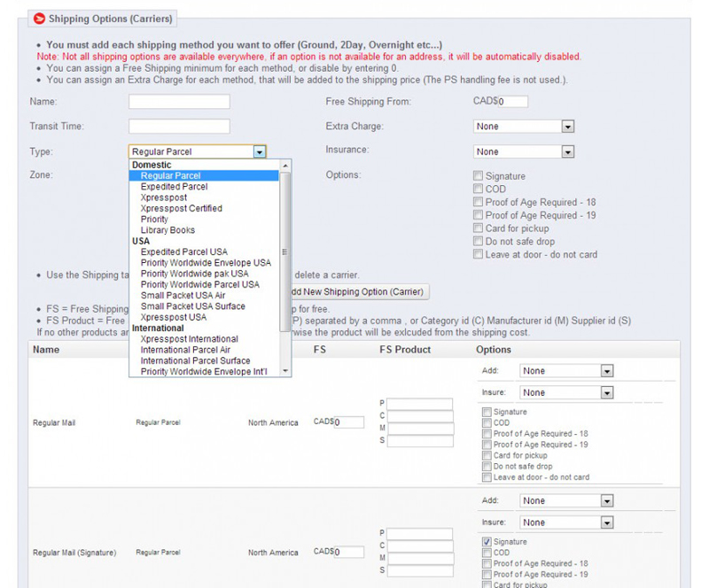Viewport: 709px width, 588px height.
Task: Check Do not safe drop in Regular Mail row
Action: click(487, 467)
